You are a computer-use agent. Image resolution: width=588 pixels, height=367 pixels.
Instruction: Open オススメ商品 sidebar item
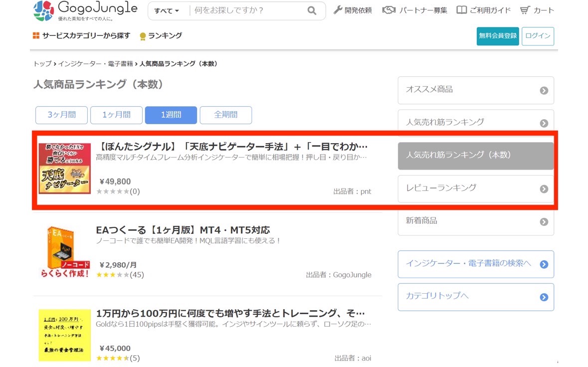475,90
